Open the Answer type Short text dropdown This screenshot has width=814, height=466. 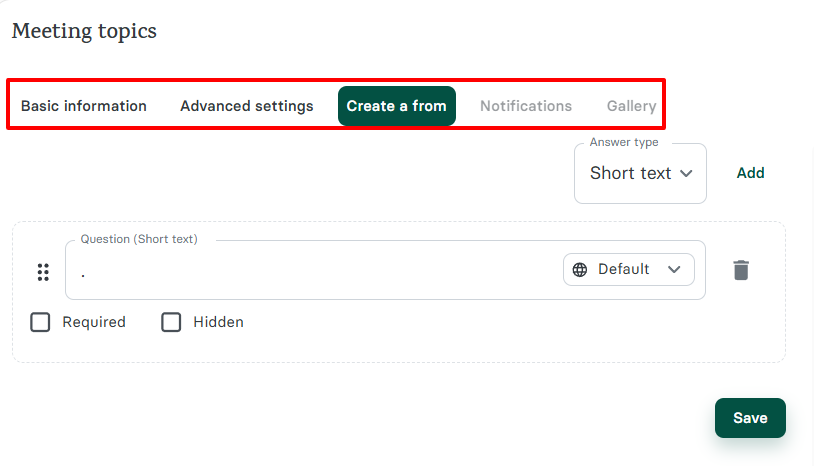tap(640, 173)
